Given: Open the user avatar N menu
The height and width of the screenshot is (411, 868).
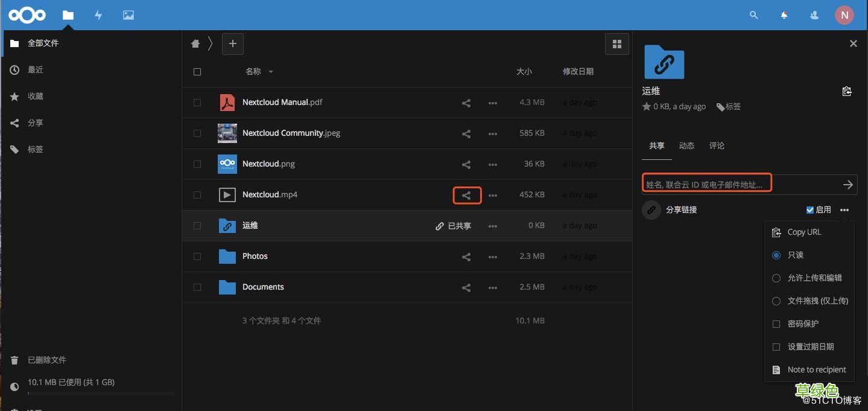Looking at the screenshot, I should [844, 15].
